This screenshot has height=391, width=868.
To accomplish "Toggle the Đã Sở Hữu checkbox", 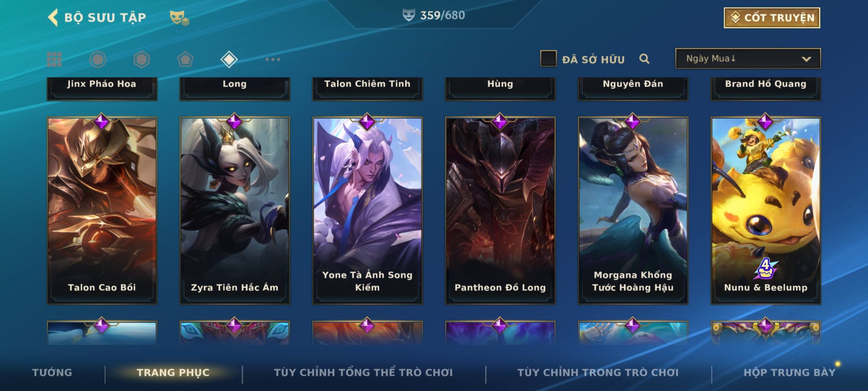I will click(x=548, y=59).
